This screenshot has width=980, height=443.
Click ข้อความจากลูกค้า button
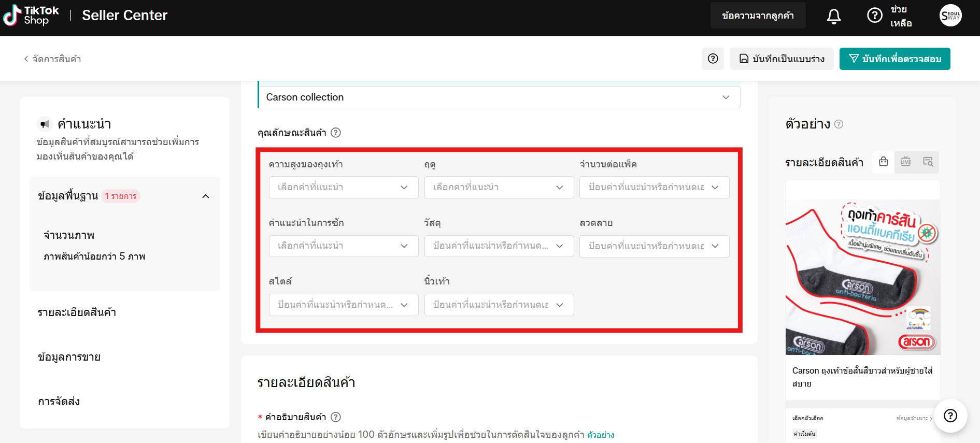[x=758, y=16]
